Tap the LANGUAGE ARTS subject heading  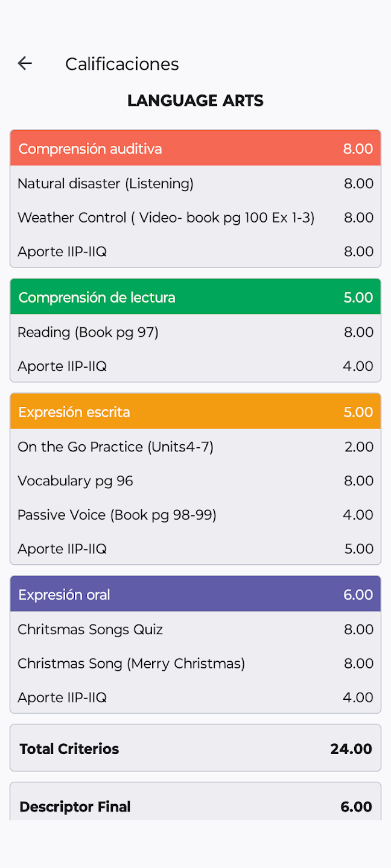coord(195,101)
